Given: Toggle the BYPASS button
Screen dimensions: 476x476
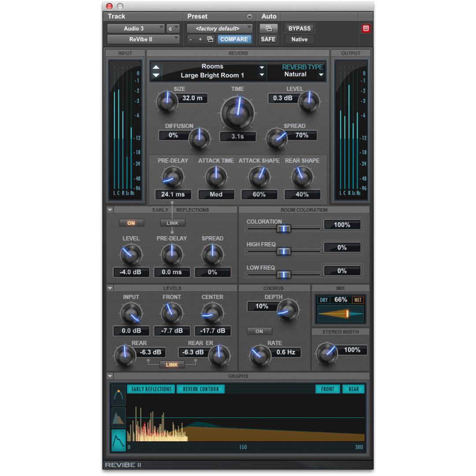Looking at the screenshot, I should 299,28.
